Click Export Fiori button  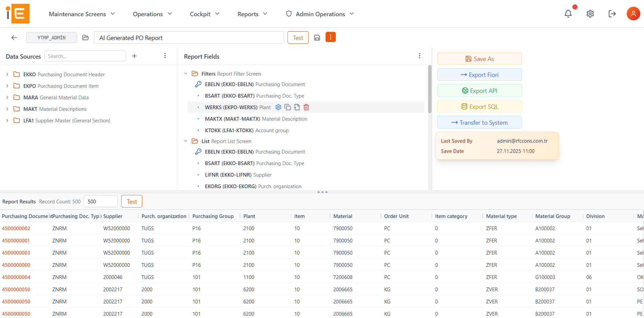pyautogui.click(x=479, y=75)
